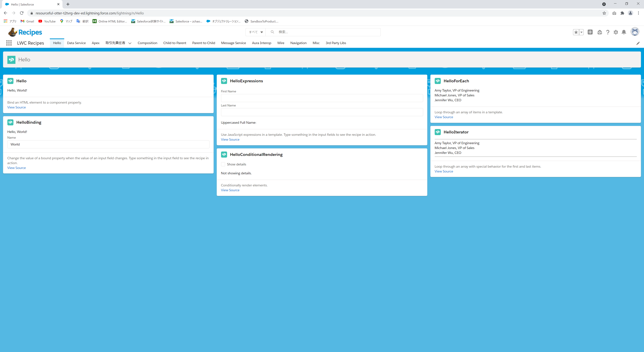Open Chrome profile icon
Screen dimensions: 644x352
coord(631,13)
